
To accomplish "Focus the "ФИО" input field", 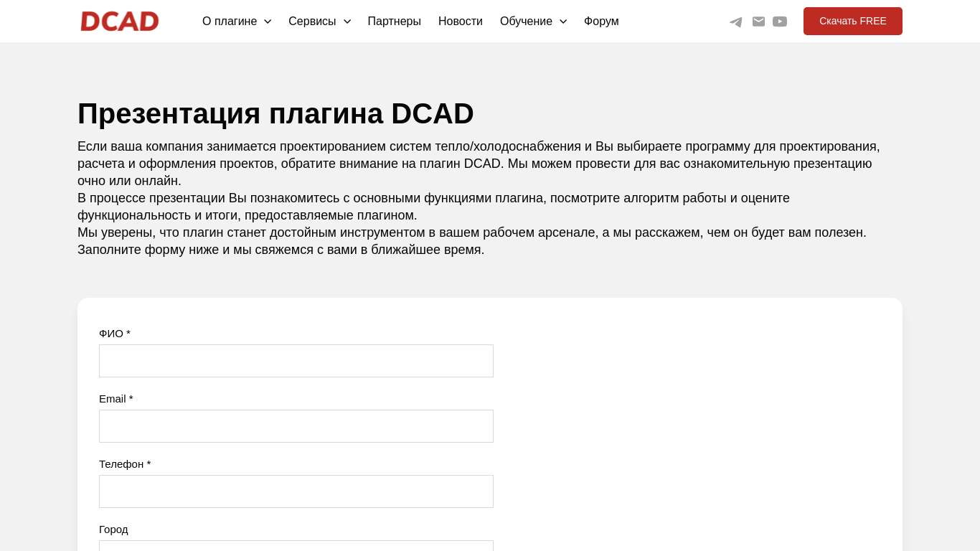I will coord(296,361).
